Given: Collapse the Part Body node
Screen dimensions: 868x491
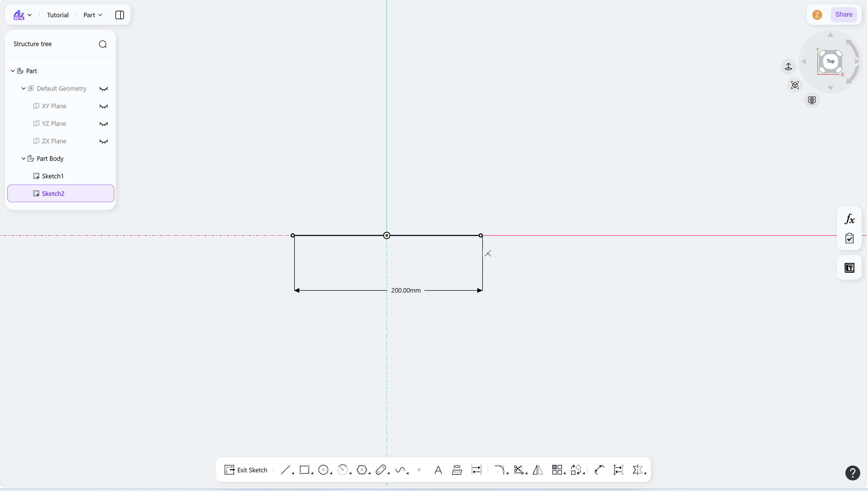Looking at the screenshot, I should click(x=23, y=159).
